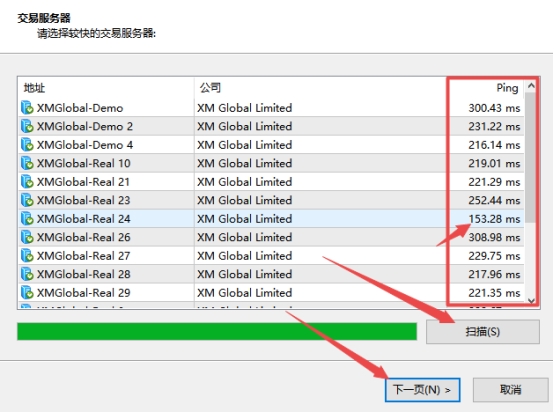Click XM Global Limited in XMGlobal-Real 29 row
The width and height of the screenshot is (554, 413).
coord(244,293)
